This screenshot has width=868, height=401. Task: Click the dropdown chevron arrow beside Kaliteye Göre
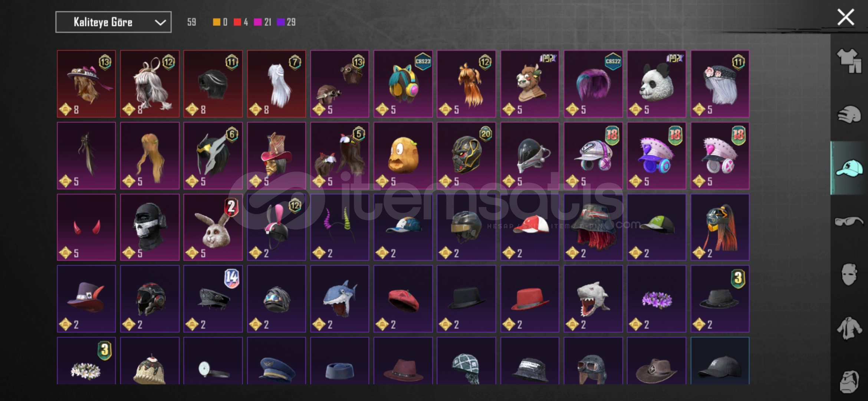[160, 22]
